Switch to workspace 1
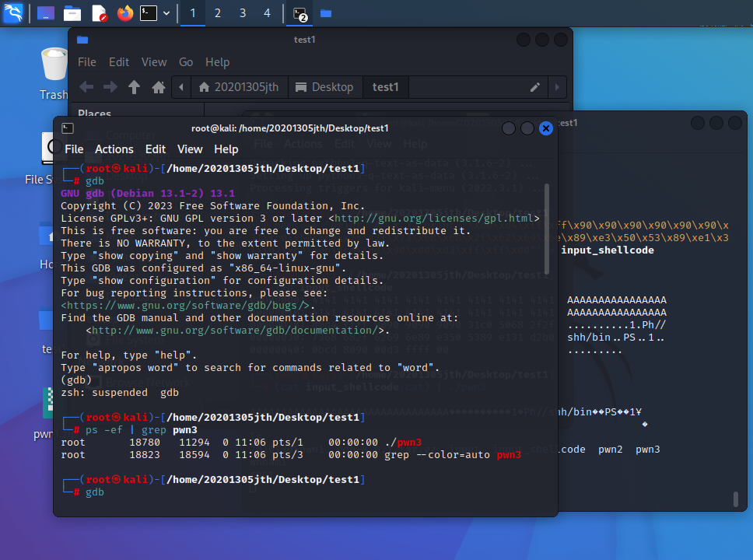 tap(193, 13)
